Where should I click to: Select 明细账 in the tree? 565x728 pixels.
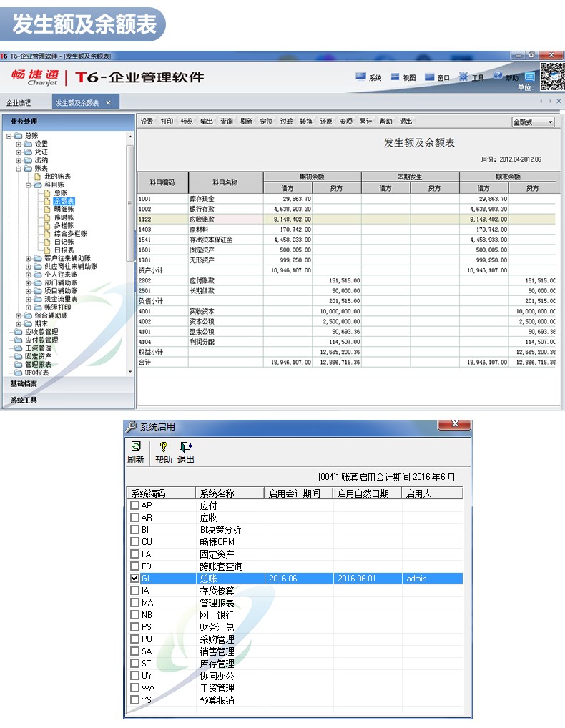[64, 210]
